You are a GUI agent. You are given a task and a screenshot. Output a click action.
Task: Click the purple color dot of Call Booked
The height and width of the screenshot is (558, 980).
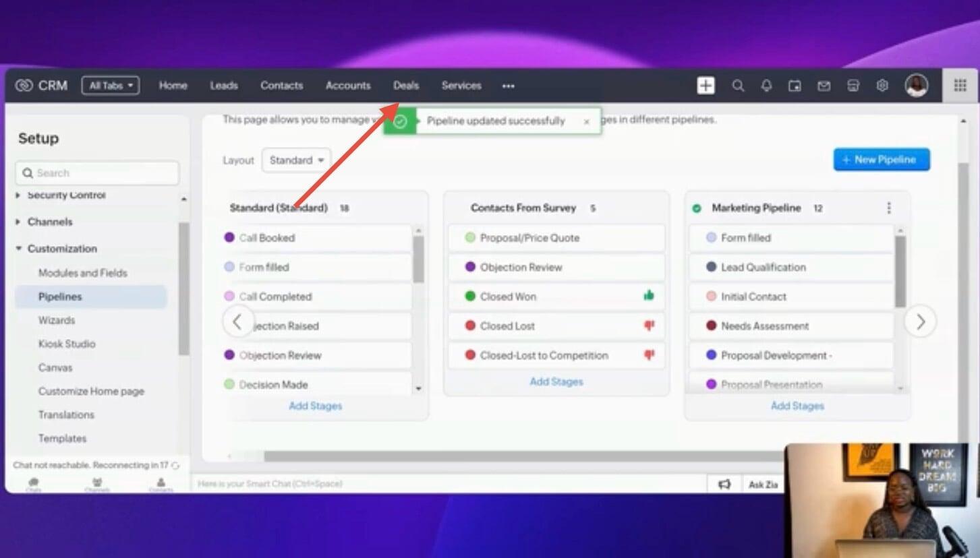(229, 237)
